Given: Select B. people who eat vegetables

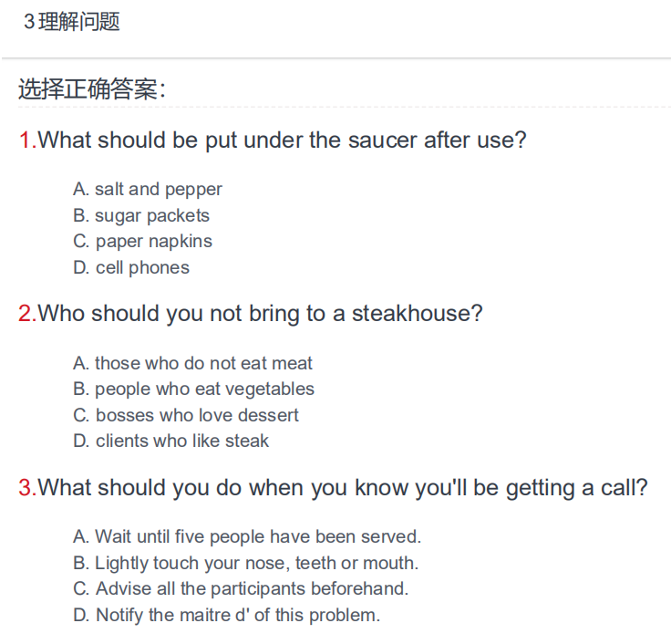Looking at the screenshot, I should point(194,390).
